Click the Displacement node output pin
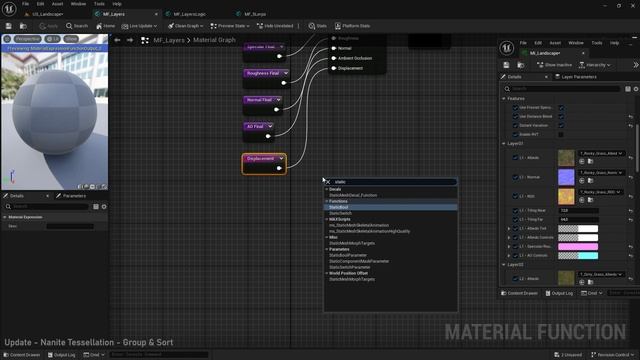 pos(279,168)
